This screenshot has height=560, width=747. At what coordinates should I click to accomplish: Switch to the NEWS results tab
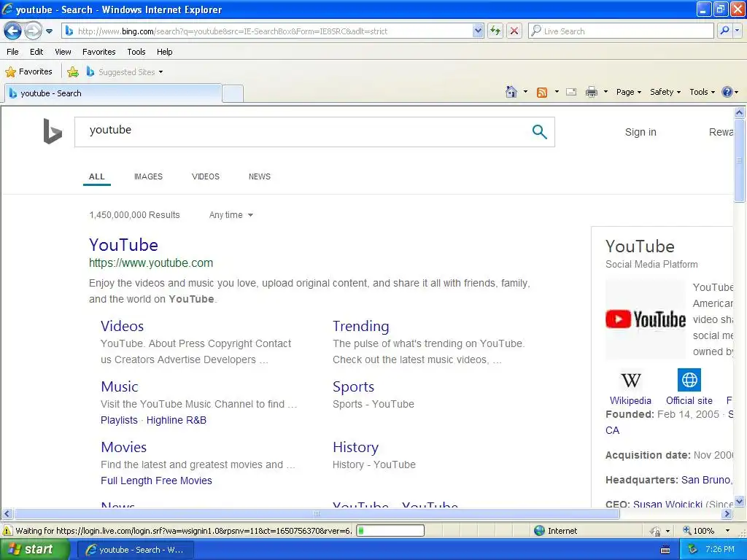[259, 176]
